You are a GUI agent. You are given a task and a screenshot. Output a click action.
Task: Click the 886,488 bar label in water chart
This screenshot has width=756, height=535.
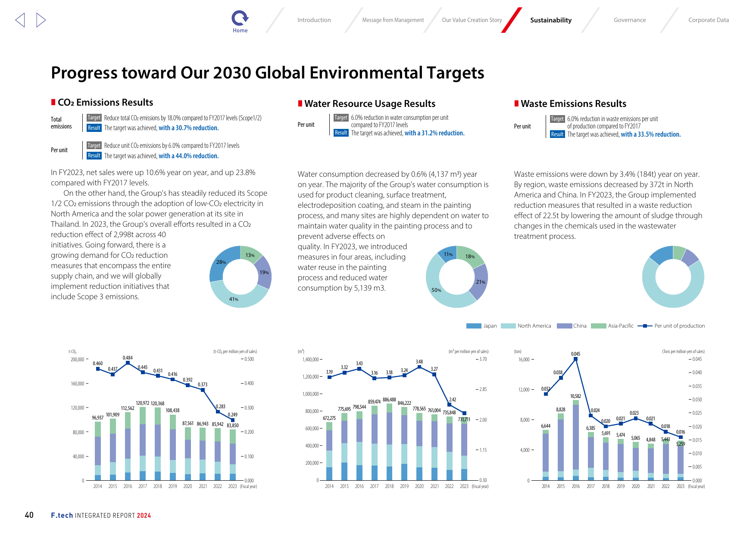pos(389,400)
